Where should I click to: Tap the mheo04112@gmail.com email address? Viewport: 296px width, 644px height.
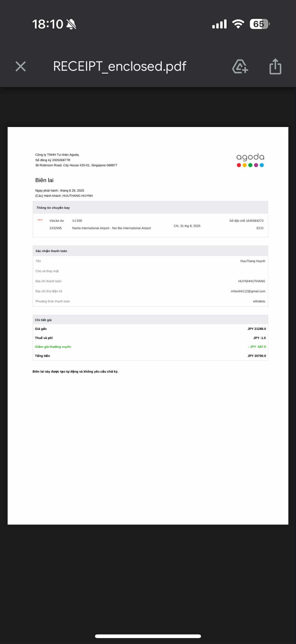[248, 291]
